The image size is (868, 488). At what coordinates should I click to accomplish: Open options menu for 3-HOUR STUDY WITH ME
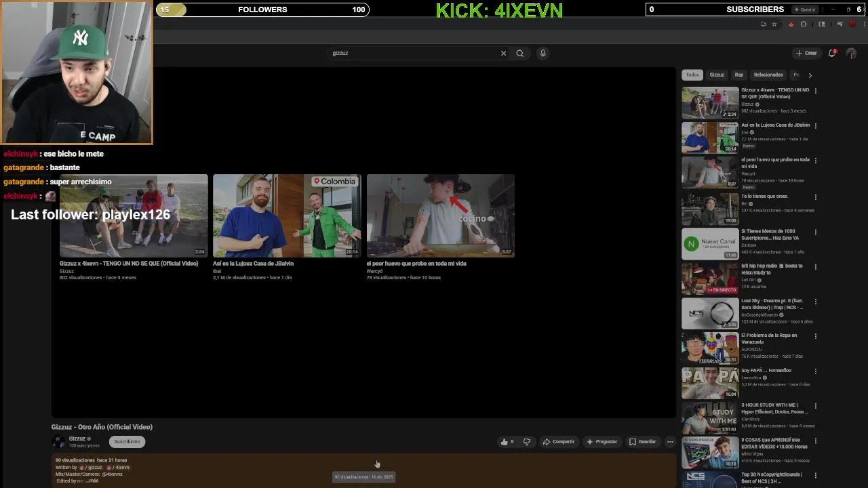click(815, 406)
